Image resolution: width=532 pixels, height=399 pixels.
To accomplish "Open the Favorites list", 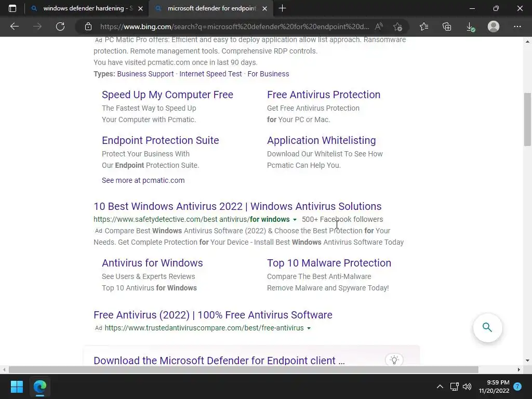I will [424, 26].
